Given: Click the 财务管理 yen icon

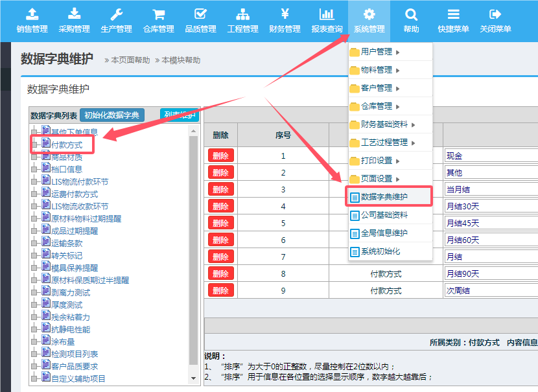Looking at the screenshot, I should click(x=285, y=14).
